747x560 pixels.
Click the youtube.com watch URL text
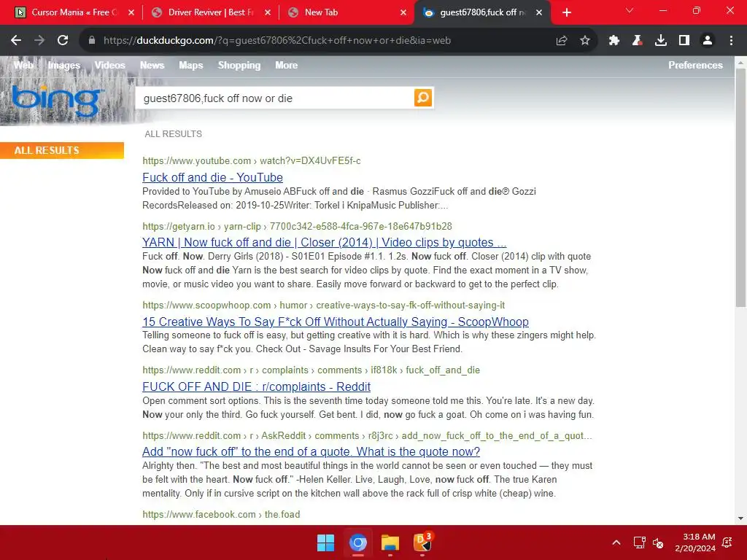[252, 161]
